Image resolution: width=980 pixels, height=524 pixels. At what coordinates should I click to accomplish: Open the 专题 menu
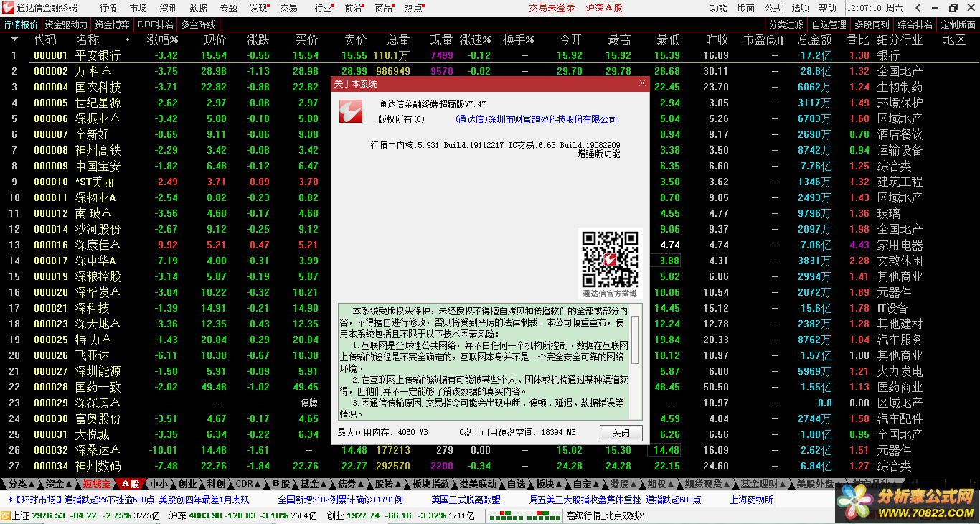coord(228,8)
